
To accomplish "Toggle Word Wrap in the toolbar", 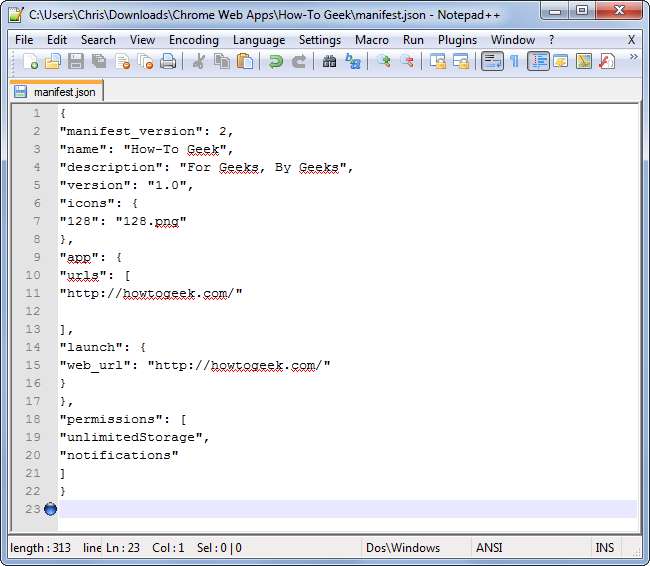I will pyautogui.click(x=491, y=62).
